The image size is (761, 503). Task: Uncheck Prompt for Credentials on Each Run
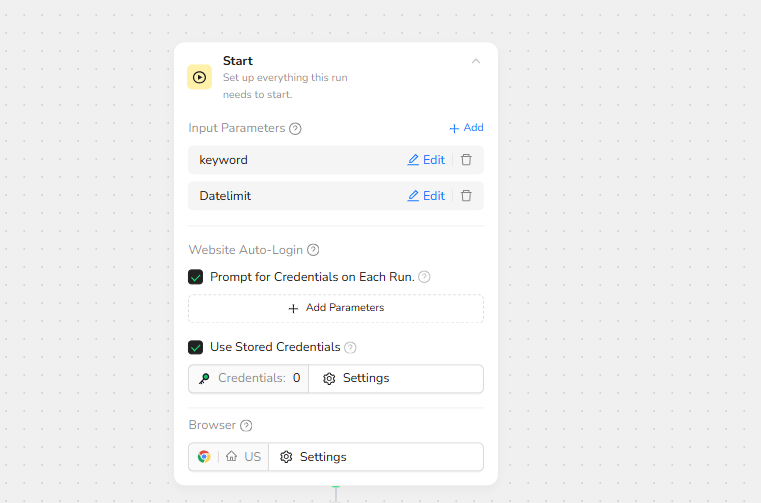pos(196,277)
